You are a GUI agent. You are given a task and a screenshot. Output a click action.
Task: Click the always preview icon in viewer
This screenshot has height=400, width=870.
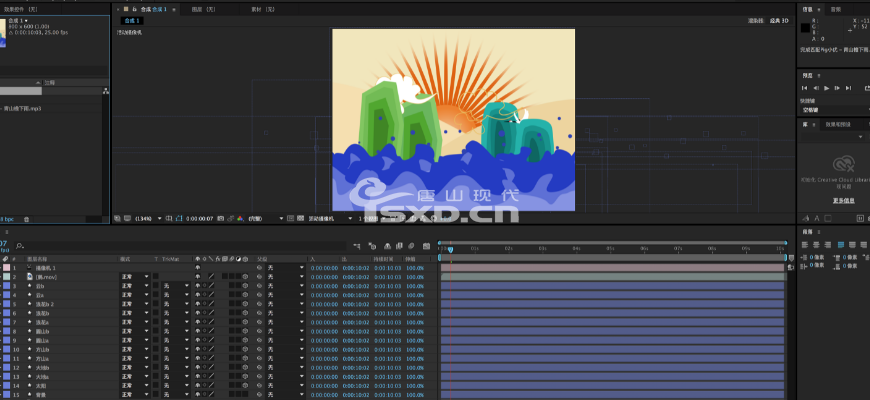coord(118,219)
